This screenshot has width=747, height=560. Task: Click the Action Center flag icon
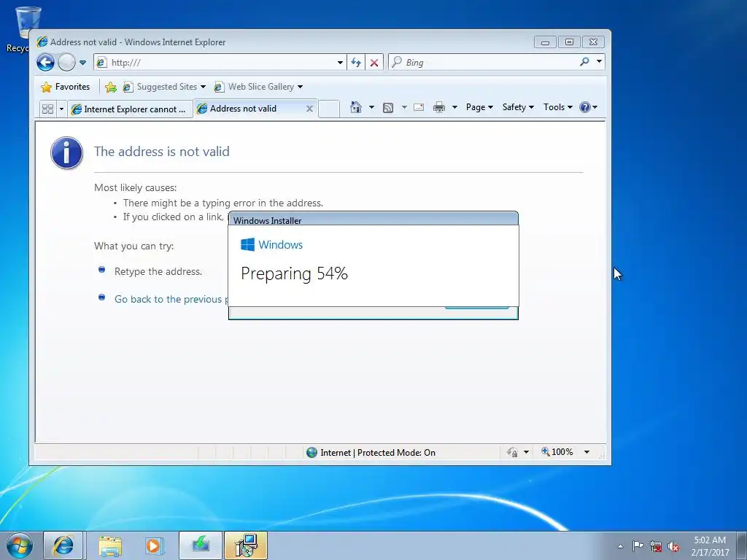(638, 545)
